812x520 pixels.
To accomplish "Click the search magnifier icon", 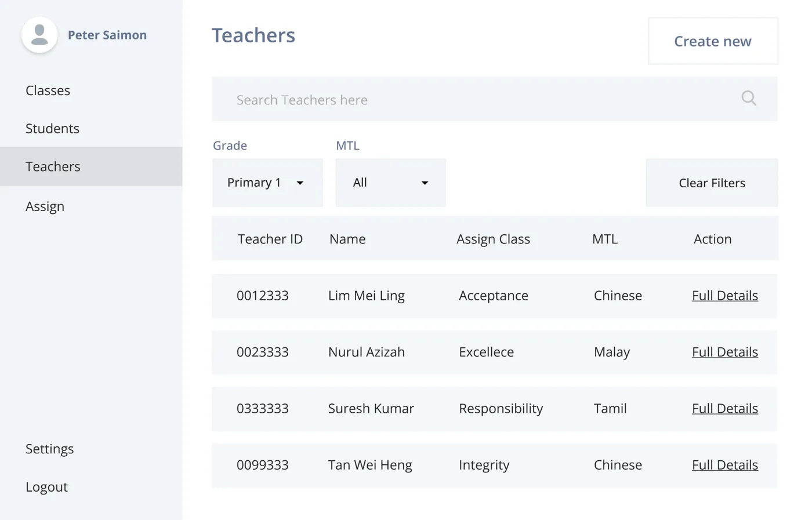I will [x=749, y=98].
